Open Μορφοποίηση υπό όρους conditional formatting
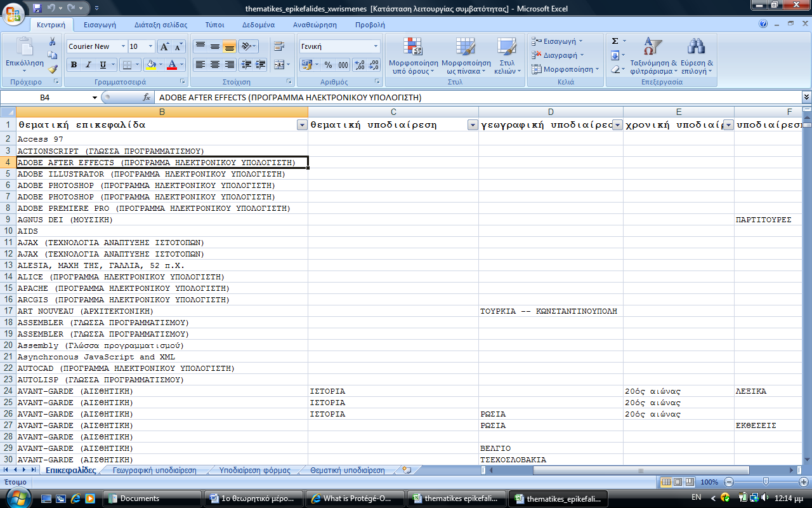 pyautogui.click(x=414, y=56)
